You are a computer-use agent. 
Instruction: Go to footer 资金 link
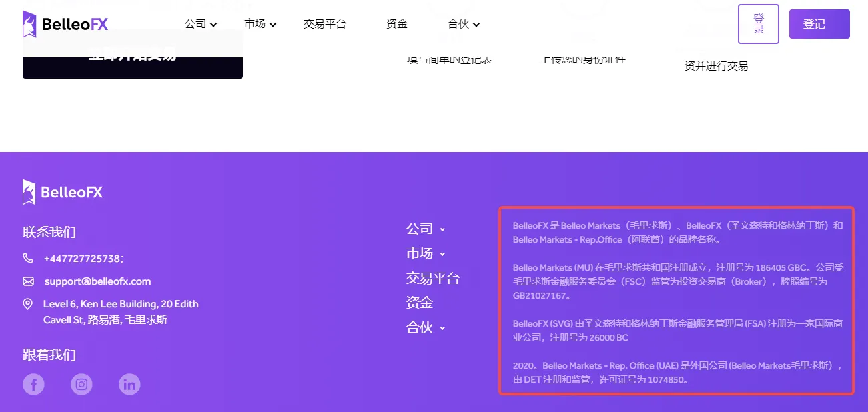coord(420,303)
